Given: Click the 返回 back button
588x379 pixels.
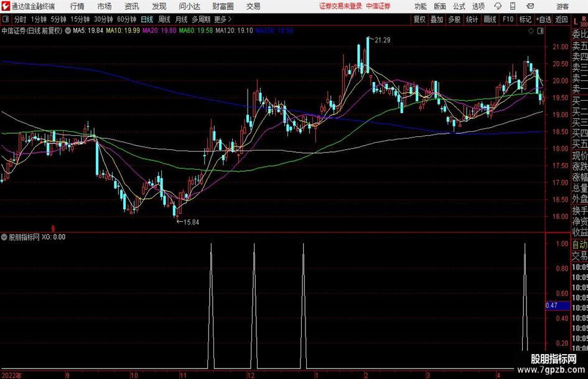Looking at the screenshot, I should click(562, 19).
